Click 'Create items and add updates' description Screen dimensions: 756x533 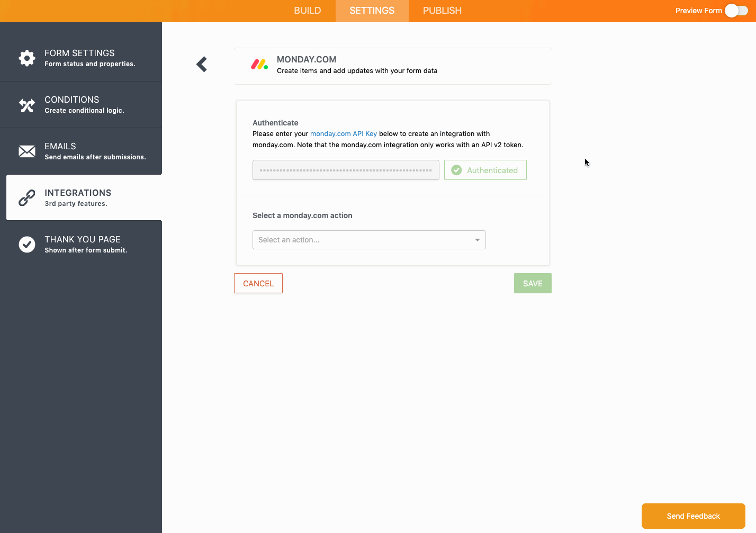coord(357,71)
